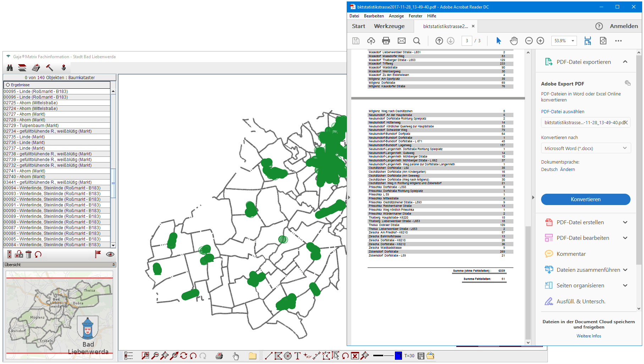Select the Ergebnisse radio button
Screen dimensions: 644x364
pyautogui.click(x=8, y=85)
